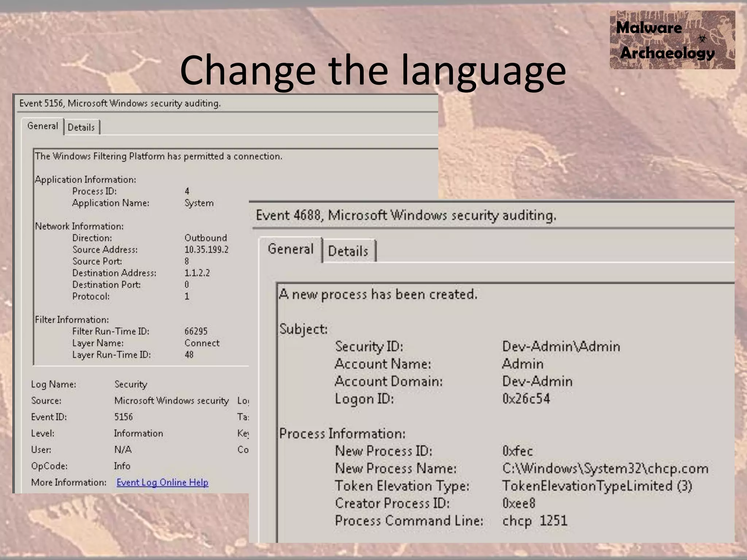Click the OpCode value 'Info'
This screenshot has width=747, height=560.
[122, 466]
